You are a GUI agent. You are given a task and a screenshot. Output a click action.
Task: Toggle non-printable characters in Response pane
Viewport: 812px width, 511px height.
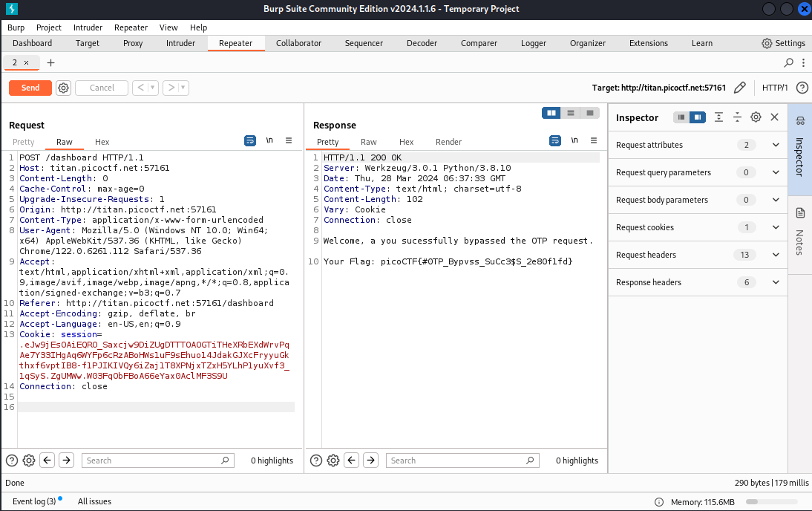[574, 140]
